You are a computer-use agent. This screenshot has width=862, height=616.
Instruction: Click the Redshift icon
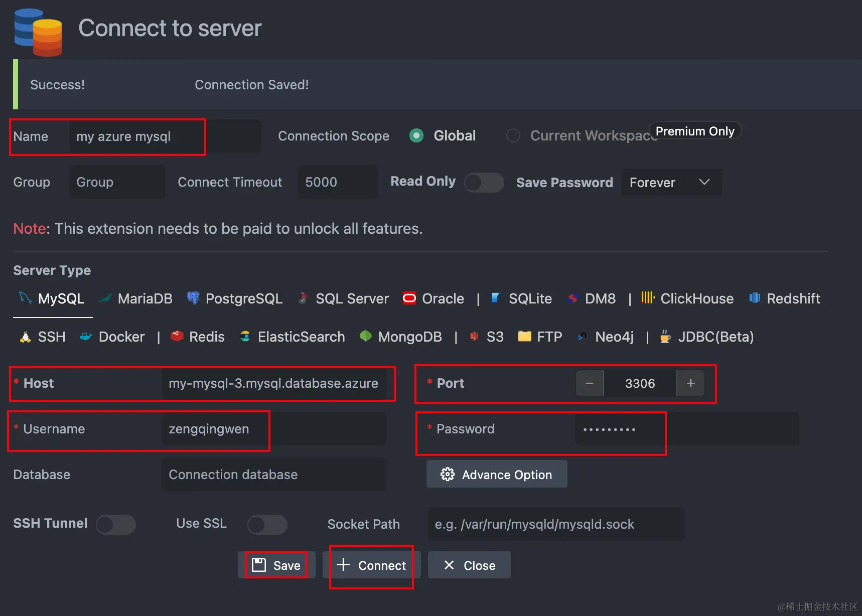pos(755,298)
